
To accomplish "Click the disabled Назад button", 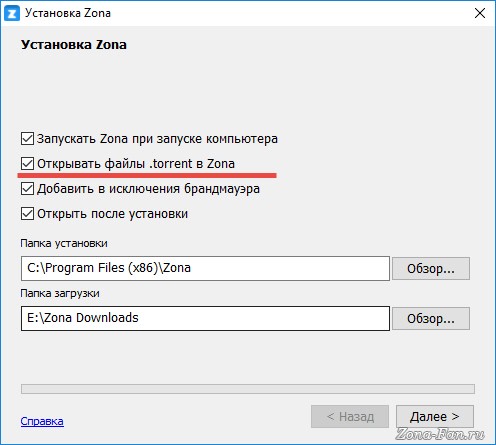I will [350, 416].
